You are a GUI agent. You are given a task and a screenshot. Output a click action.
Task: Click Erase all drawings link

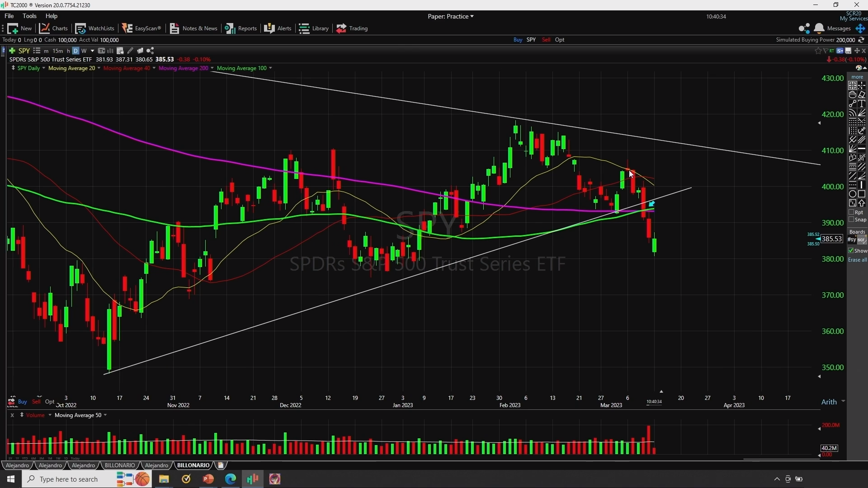click(x=857, y=260)
